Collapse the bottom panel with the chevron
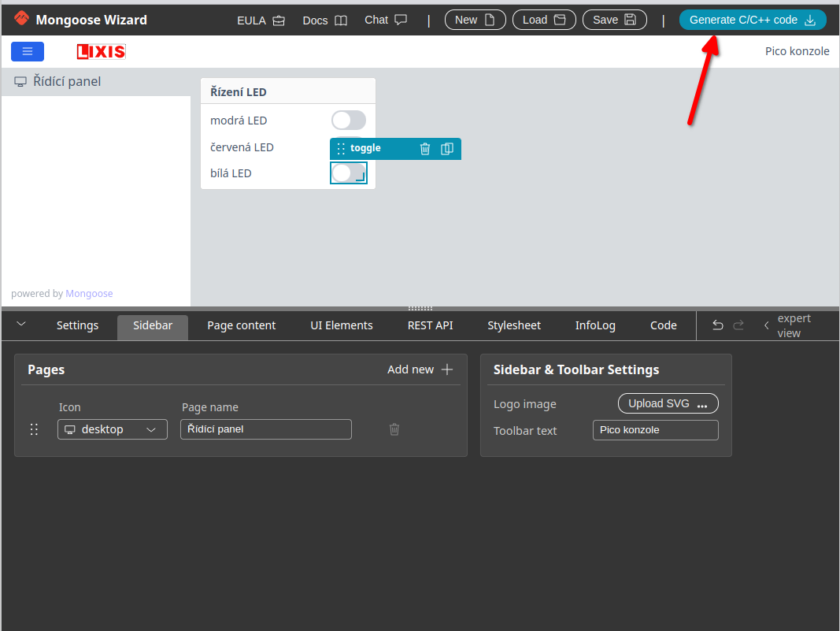The image size is (840, 631). (21, 324)
